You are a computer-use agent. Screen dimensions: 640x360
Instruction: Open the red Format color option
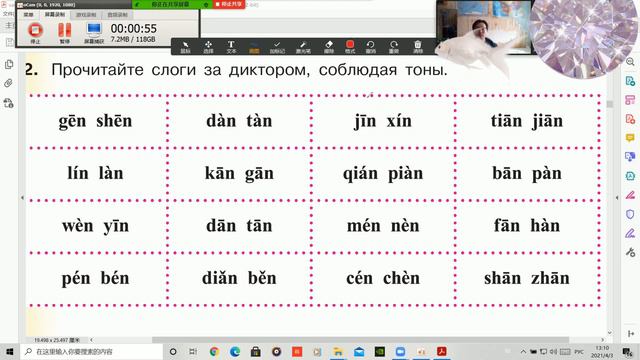point(350,47)
